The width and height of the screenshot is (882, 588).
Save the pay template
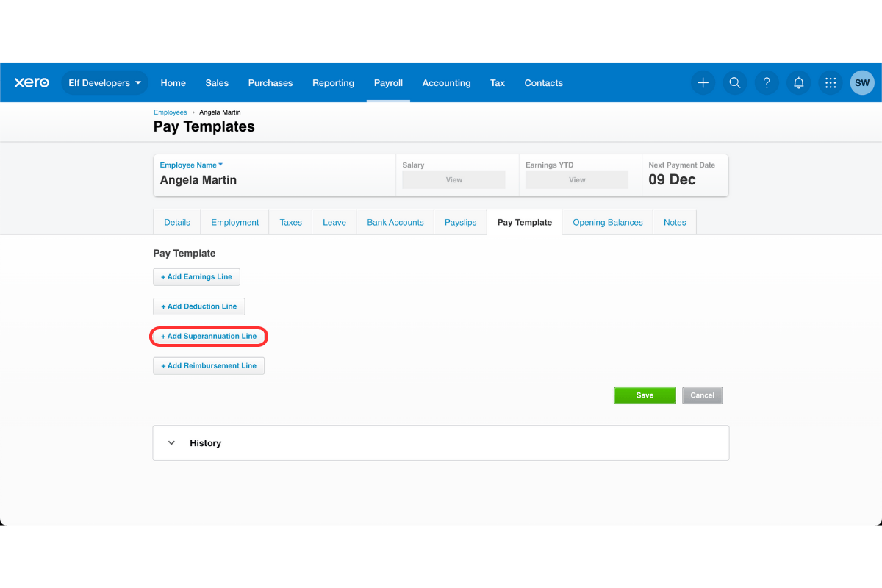pos(645,395)
